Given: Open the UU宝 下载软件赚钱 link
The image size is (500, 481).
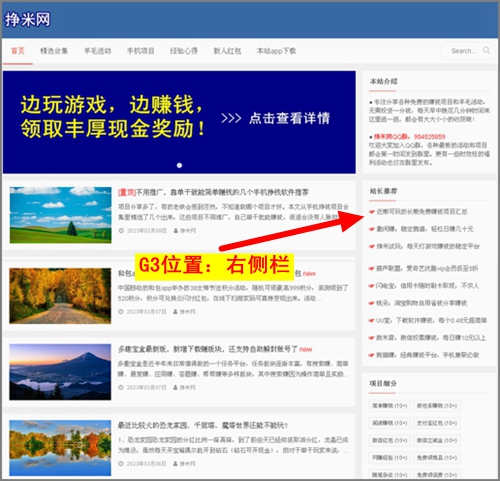Looking at the screenshot, I should click(x=432, y=320).
